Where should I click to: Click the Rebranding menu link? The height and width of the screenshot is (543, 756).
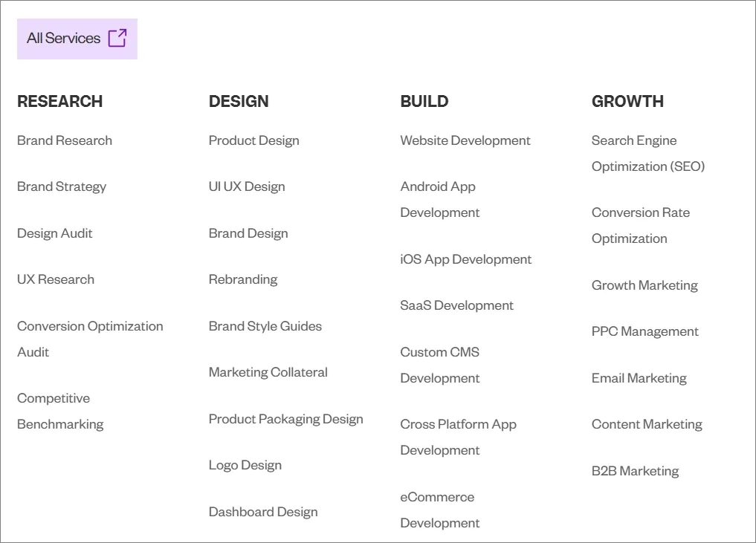[243, 279]
